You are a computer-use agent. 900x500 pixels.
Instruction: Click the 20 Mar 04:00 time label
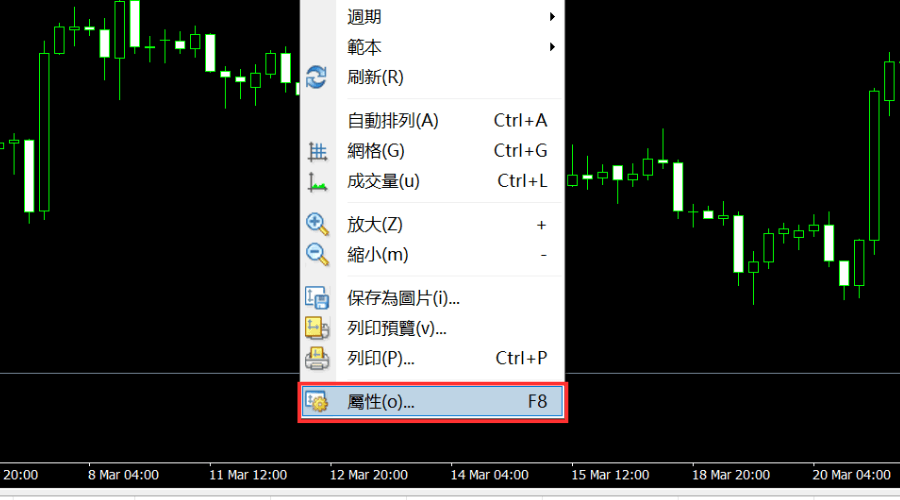851,475
